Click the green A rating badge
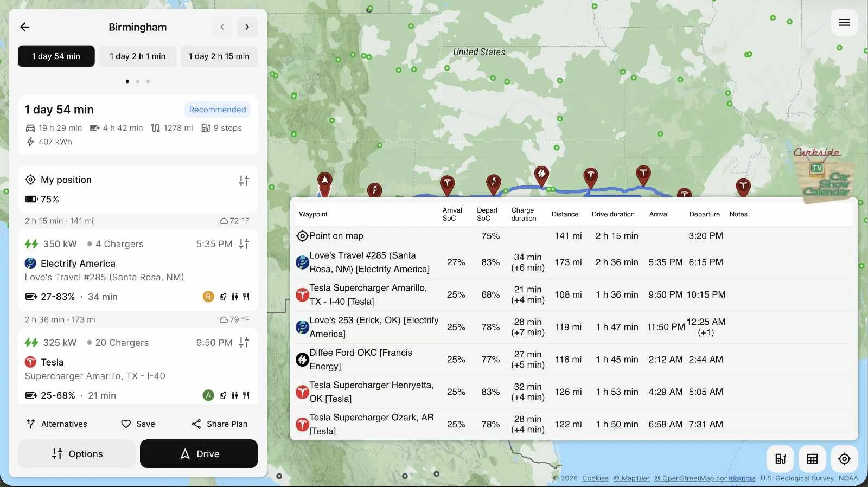 [x=208, y=395]
